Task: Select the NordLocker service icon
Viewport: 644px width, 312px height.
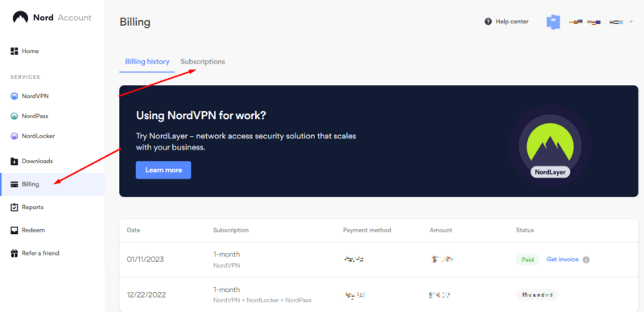Action: (14, 136)
